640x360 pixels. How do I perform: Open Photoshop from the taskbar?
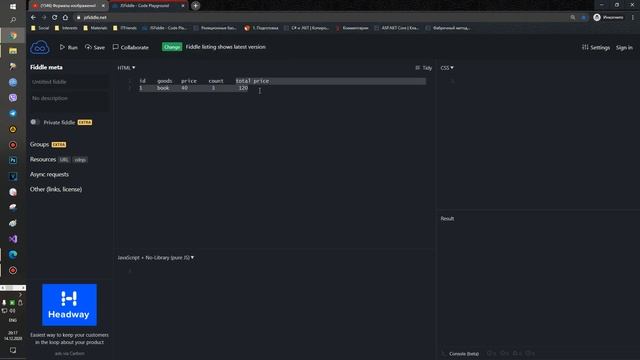coord(13,160)
